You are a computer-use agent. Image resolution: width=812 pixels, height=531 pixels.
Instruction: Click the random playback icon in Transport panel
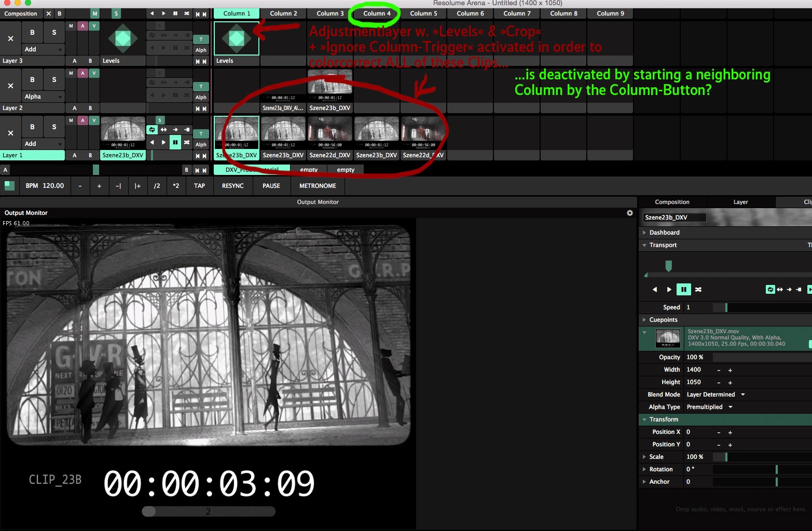pos(698,290)
